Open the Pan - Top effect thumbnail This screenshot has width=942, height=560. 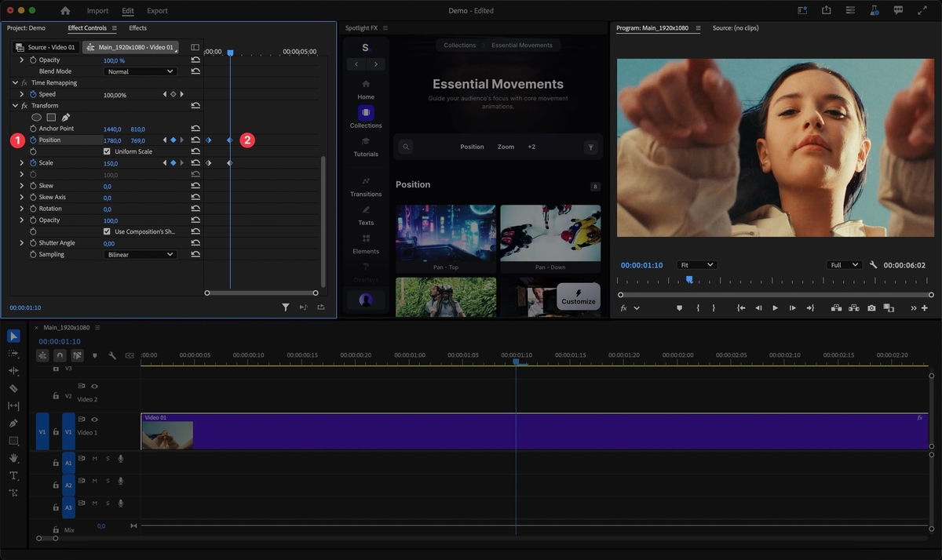coord(446,233)
